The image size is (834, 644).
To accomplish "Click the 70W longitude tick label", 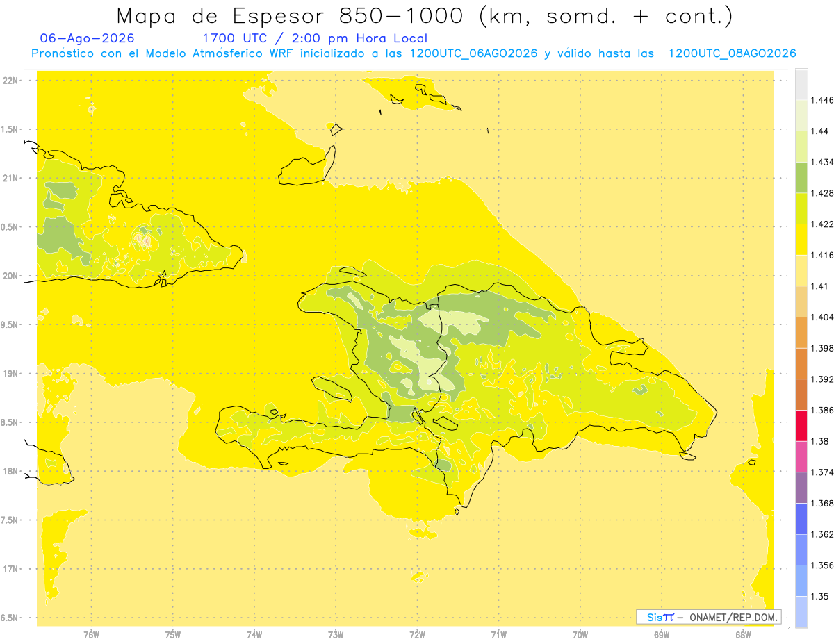I will coord(580,635).
